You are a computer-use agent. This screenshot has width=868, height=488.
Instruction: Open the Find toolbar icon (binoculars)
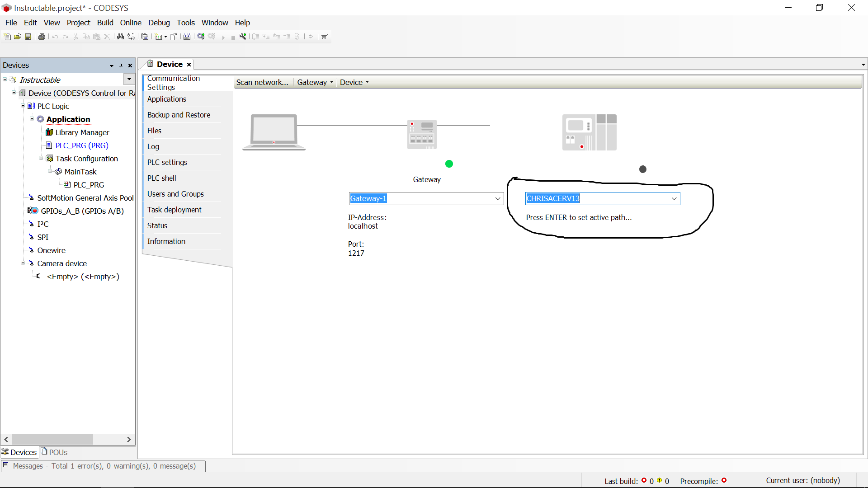(121, 37)
